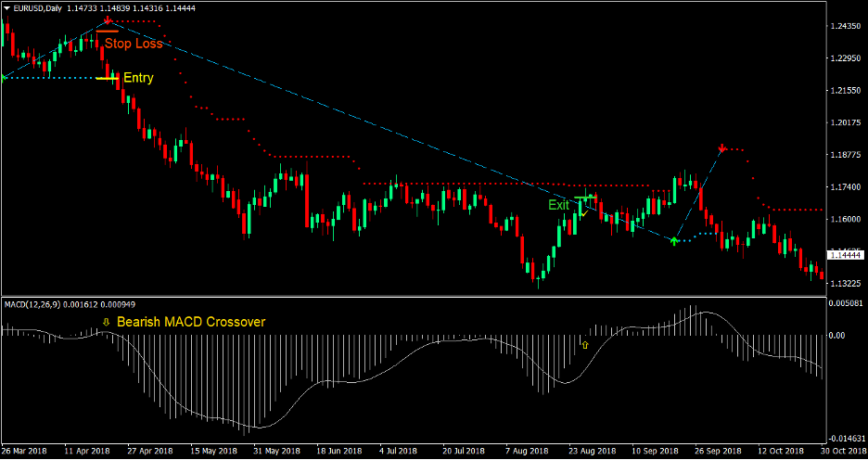Click yellow down arrow beside Bearish MACD Crossover
Screen dimensions: 868x460
pos(105,322)
